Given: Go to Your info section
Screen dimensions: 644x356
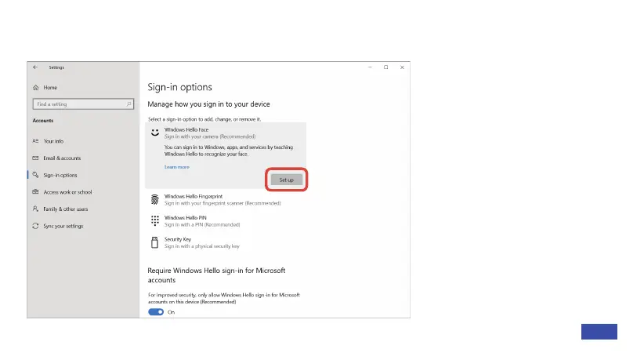Looking at the screenshot, I should pyautogui.click(x=53, y=141).
